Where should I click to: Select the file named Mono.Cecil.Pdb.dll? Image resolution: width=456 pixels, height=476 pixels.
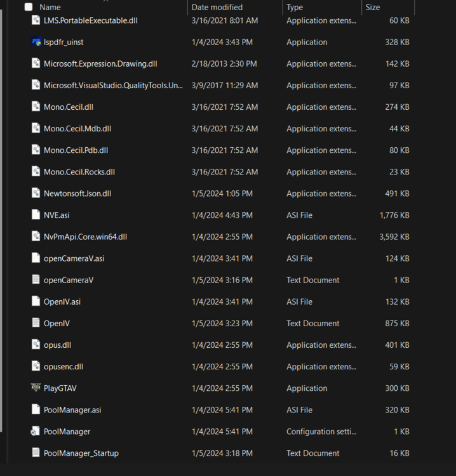pos(76,150)
